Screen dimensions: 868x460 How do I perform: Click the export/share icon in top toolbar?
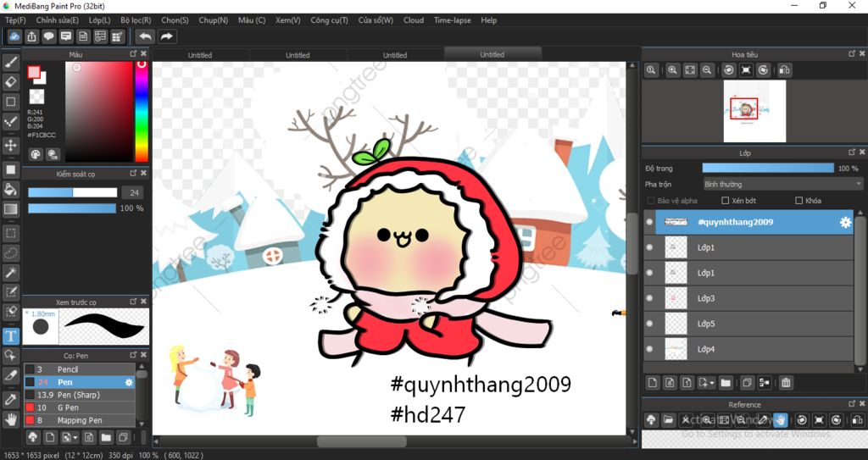(31, 36)
